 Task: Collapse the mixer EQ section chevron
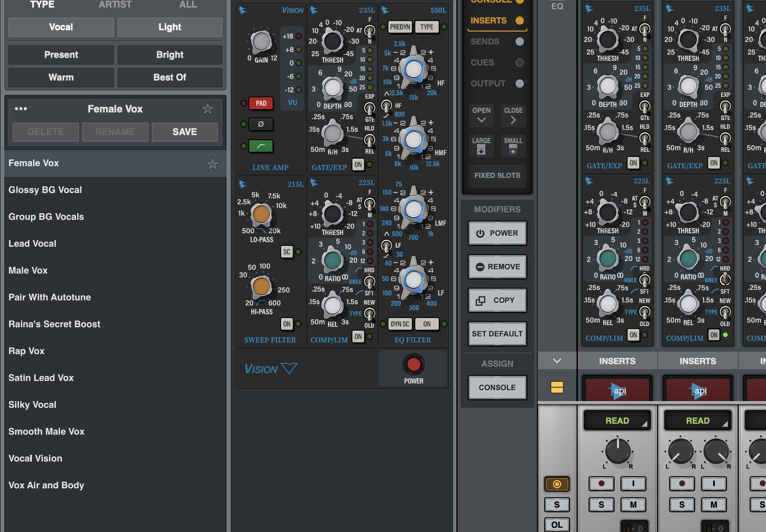pos(557,360)
